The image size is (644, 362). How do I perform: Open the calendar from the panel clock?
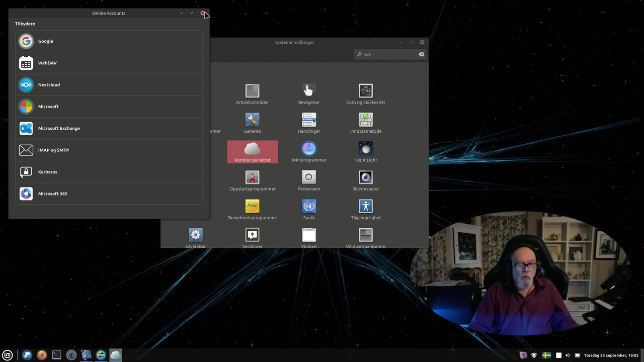point(611,355)
